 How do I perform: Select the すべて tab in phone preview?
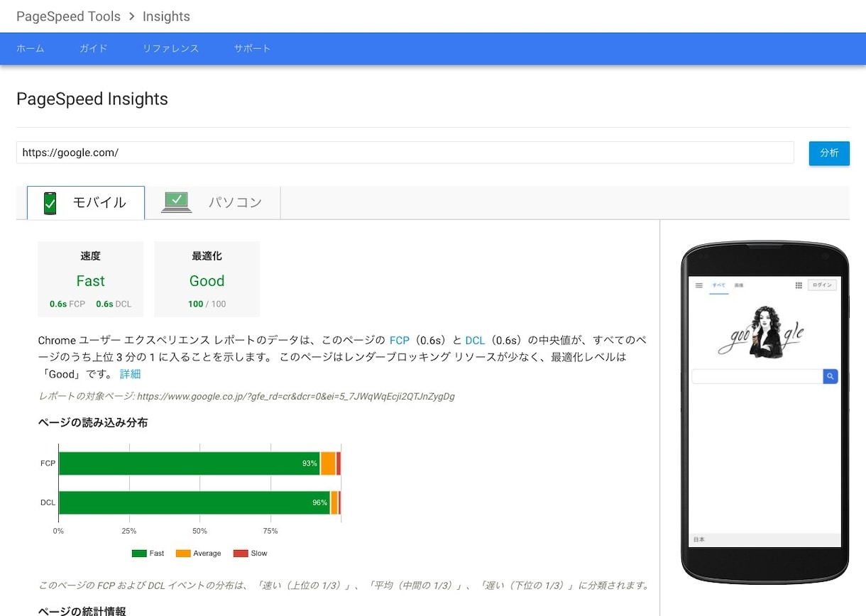pyautogui.click(x=719, y=285)
